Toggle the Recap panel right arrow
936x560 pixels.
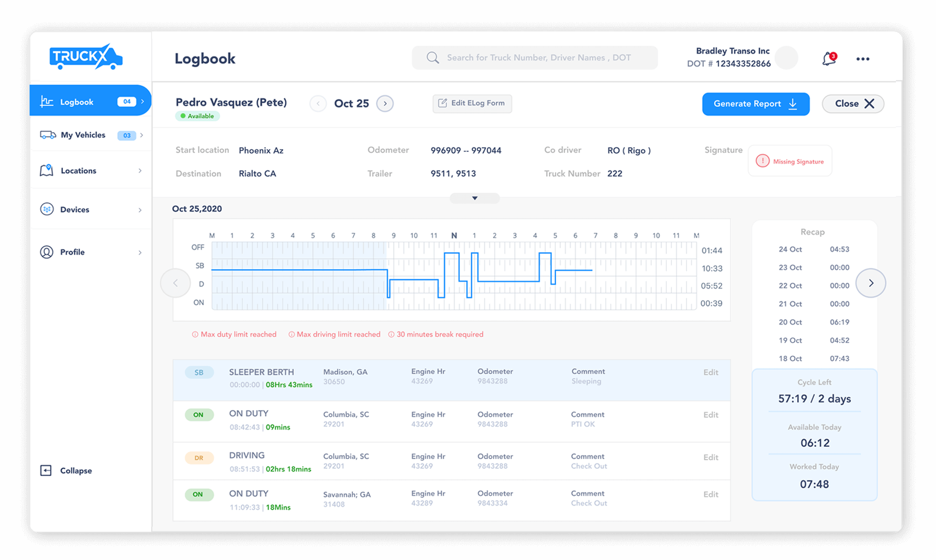(871, 283)
